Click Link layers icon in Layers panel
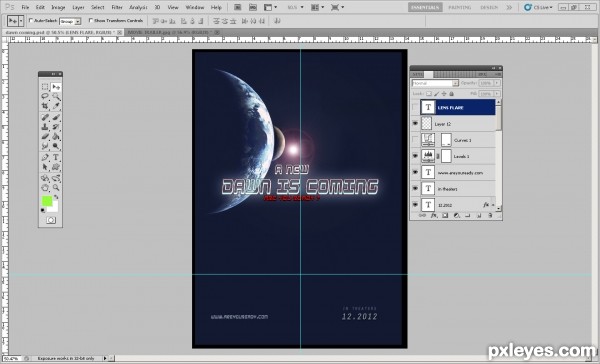Screen dimensions: 600x364 [422, 216]
